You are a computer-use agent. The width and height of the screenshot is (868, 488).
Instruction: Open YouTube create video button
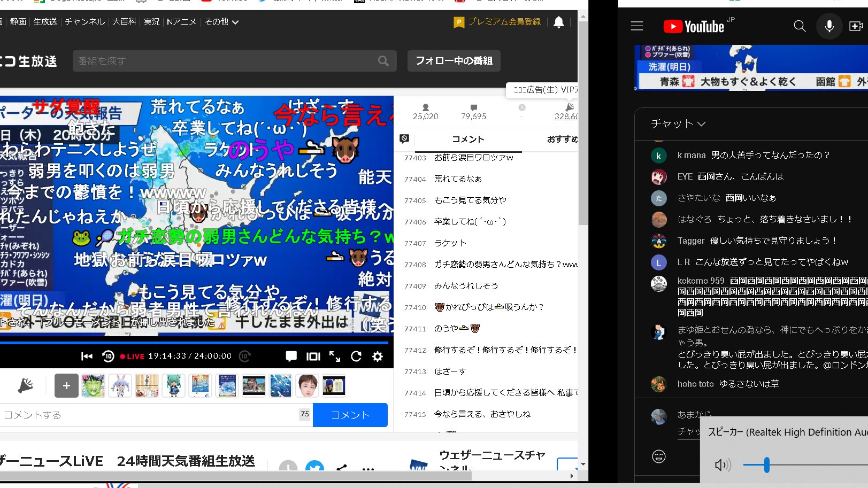[x=857, y=26]
